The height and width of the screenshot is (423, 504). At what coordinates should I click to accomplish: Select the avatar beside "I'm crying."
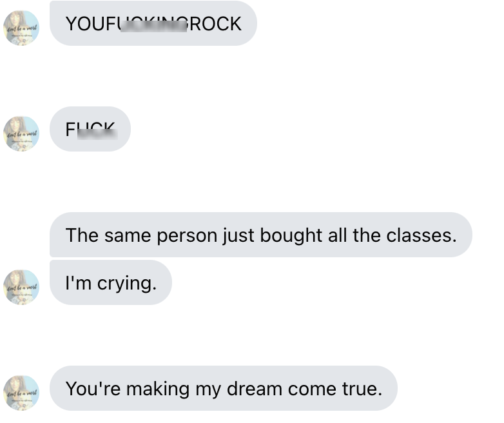pyautogui.click(x=21, y=287)
